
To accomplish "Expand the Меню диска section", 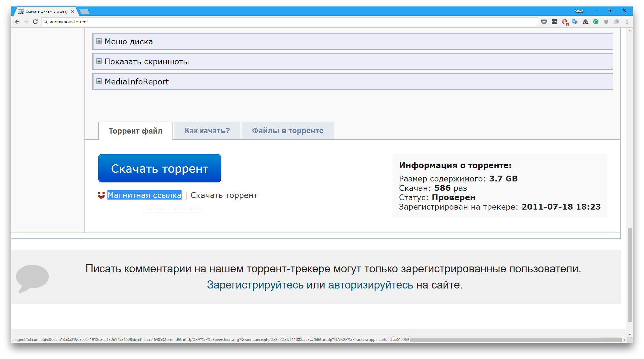I will (100, 41).
